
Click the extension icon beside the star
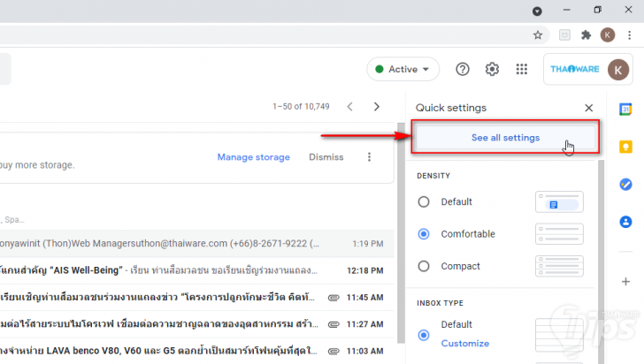[x=564, y=35]
